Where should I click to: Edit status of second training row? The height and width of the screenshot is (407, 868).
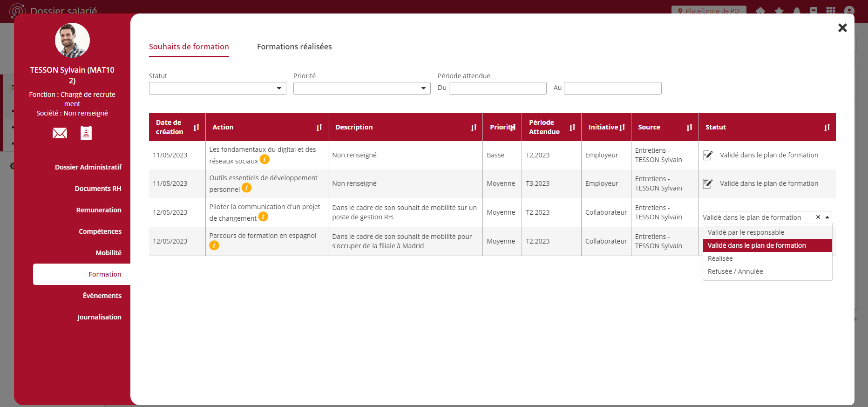coord(708,183)
